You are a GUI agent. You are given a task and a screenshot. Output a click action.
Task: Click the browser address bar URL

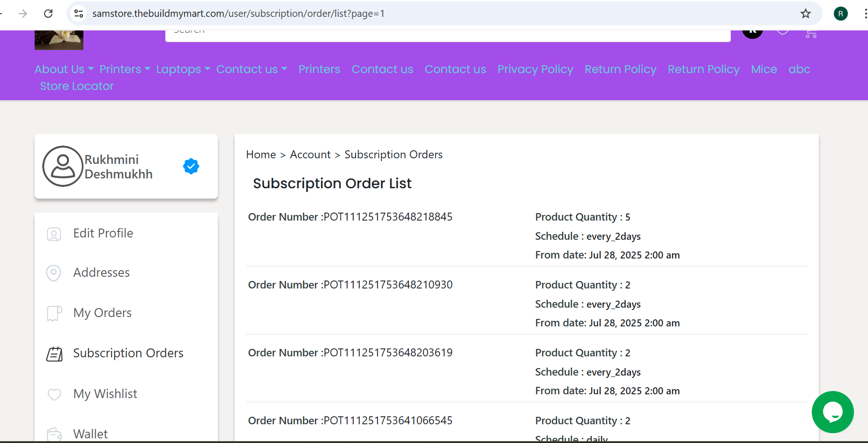[238, 14]
